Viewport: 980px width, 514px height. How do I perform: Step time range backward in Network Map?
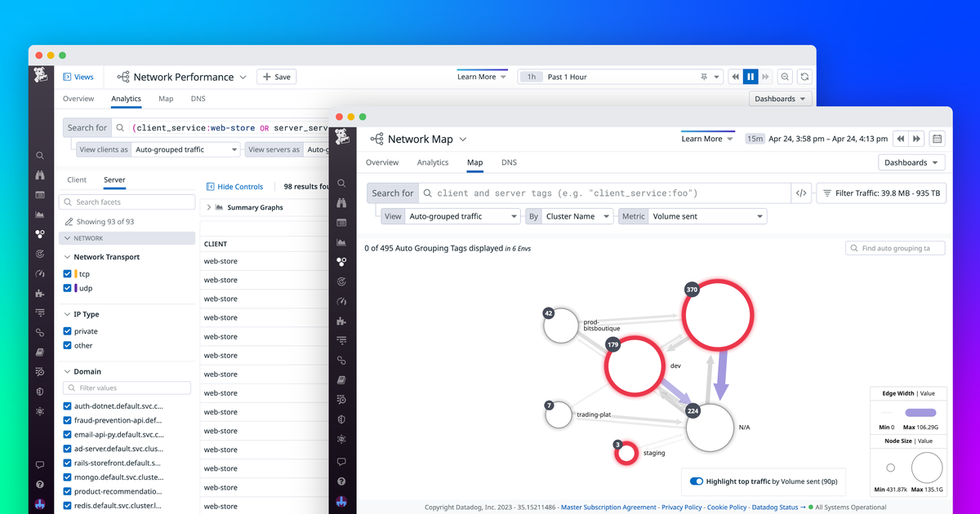tap(901, 139)
